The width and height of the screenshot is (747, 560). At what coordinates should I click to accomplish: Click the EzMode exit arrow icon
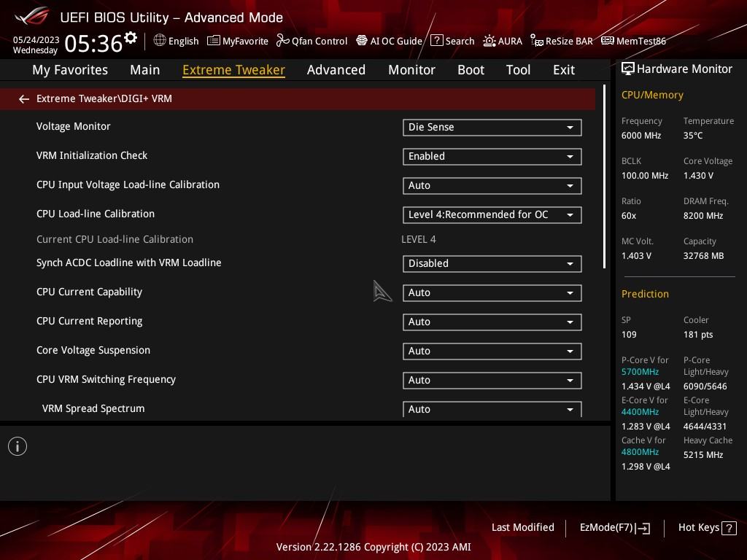(643, 528)
